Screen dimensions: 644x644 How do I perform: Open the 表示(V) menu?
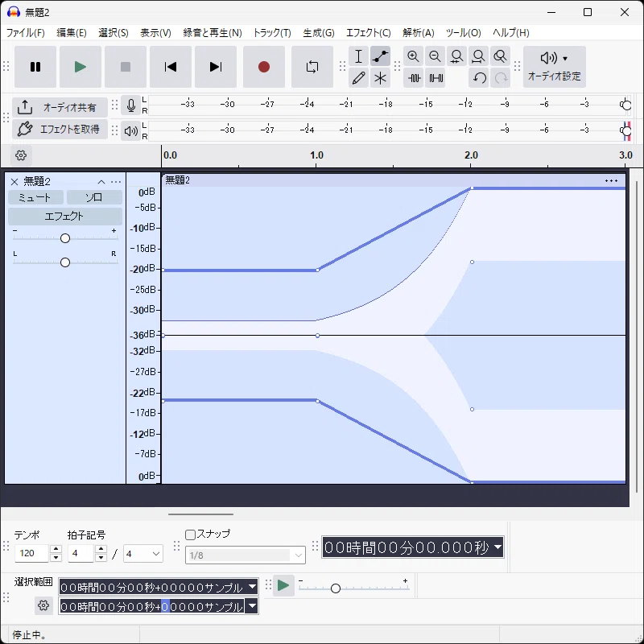tap(155, 33)
